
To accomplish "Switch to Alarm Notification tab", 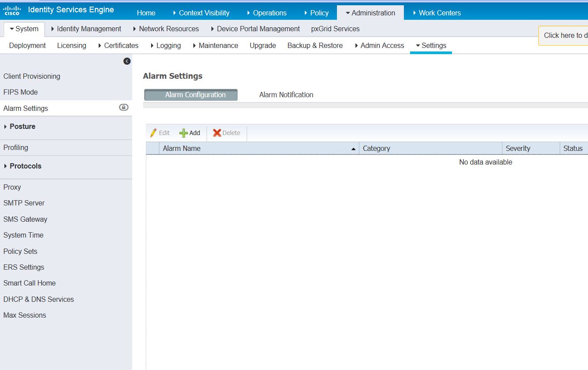I will pos(286,95).
